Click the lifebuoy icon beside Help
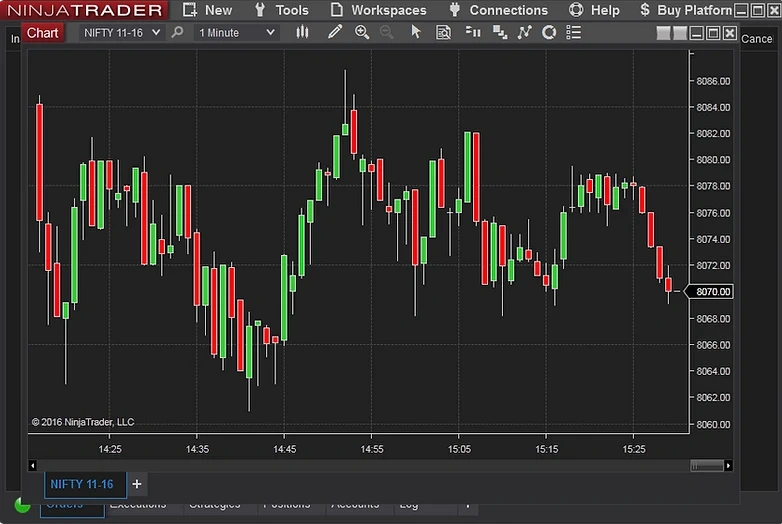Image resolution: width=782 pixels, height=524 pixels. coord(576,9)
